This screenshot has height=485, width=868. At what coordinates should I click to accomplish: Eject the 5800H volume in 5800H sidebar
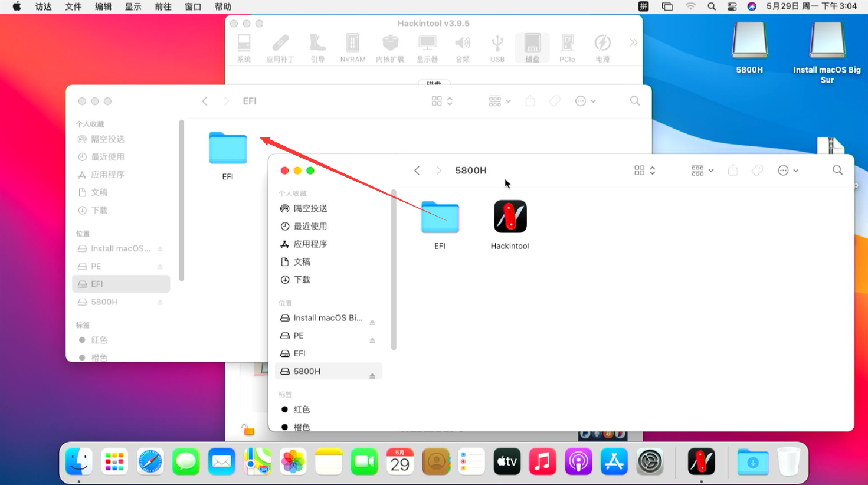click(x=372, y=375)
